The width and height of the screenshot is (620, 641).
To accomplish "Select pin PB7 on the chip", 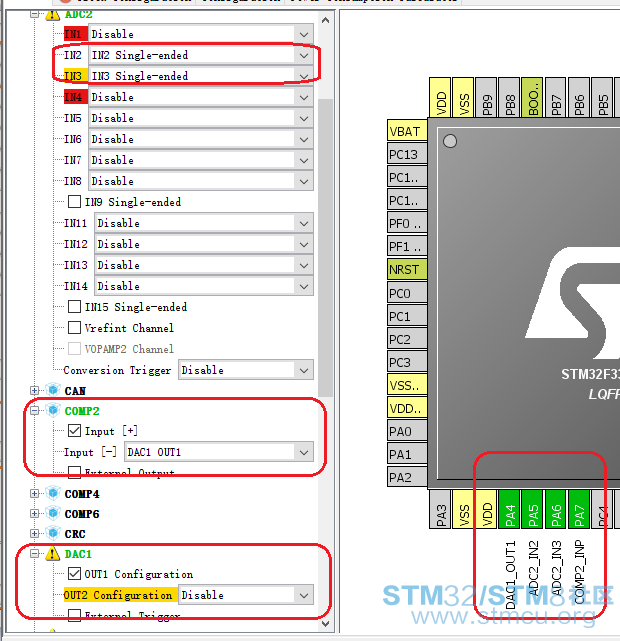I will [556, 97].
